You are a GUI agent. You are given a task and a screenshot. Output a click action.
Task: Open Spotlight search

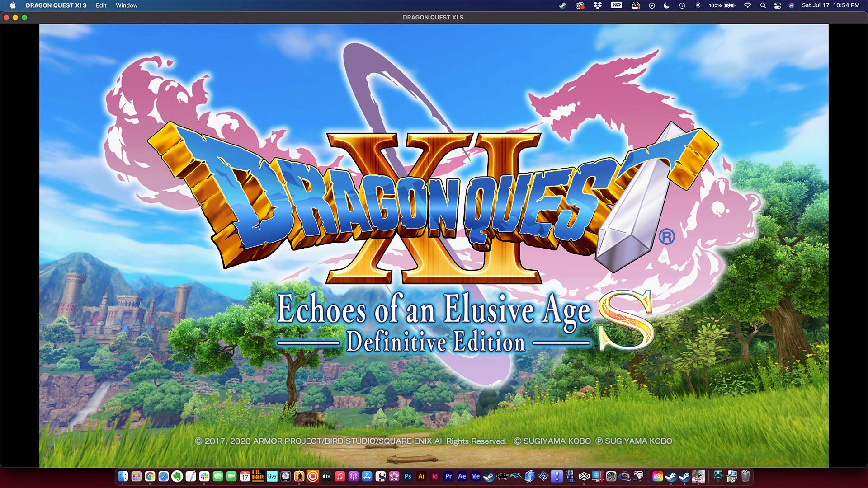pyautogui.click(x=763, y=5)
